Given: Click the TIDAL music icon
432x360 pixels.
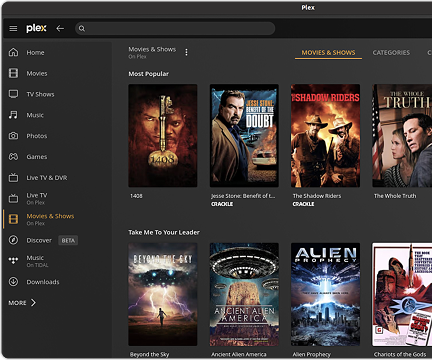Looking at the screenshot, I should (13, 261).
